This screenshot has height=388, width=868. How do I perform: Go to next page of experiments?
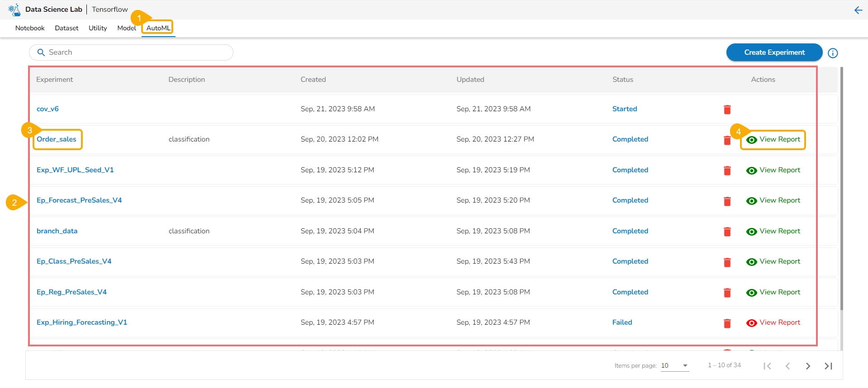808,366
